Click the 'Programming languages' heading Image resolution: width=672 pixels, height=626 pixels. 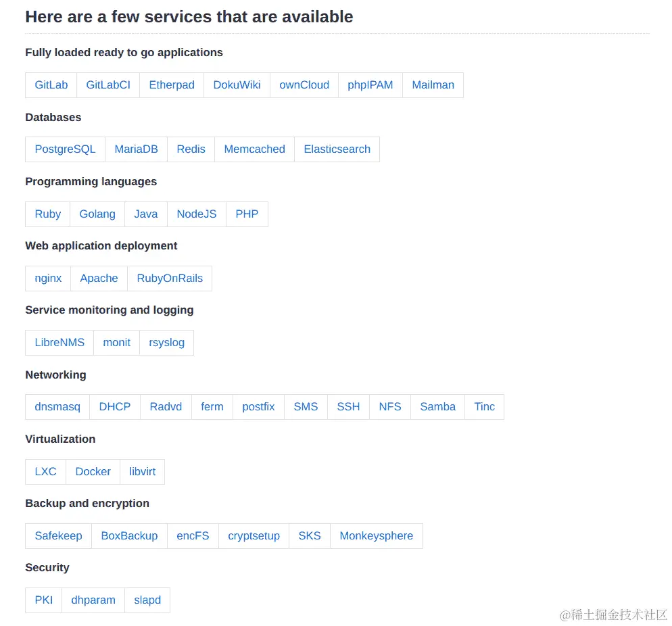[x=91, y=182]
